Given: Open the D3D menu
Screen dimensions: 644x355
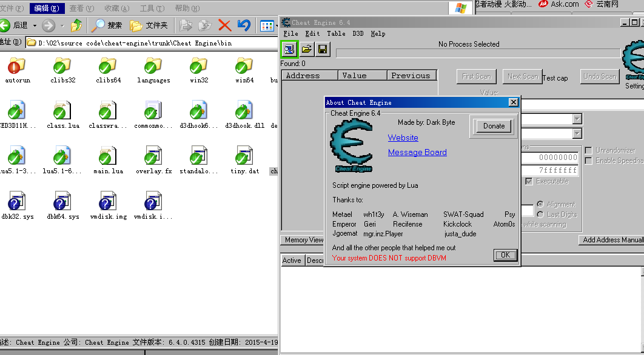Looking at the screenshot, I should click(x=358, y=33).
